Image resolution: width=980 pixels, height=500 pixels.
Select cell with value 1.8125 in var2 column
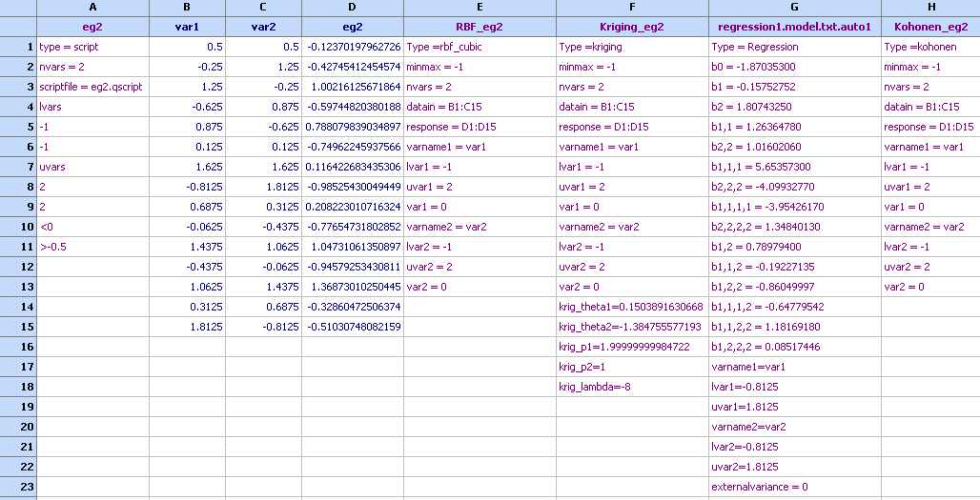coord(263,187)
